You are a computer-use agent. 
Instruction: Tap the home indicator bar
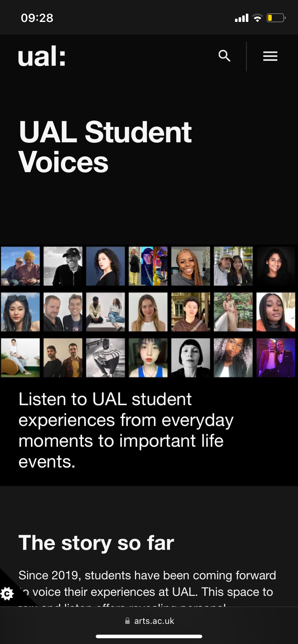tap(149, 636)
